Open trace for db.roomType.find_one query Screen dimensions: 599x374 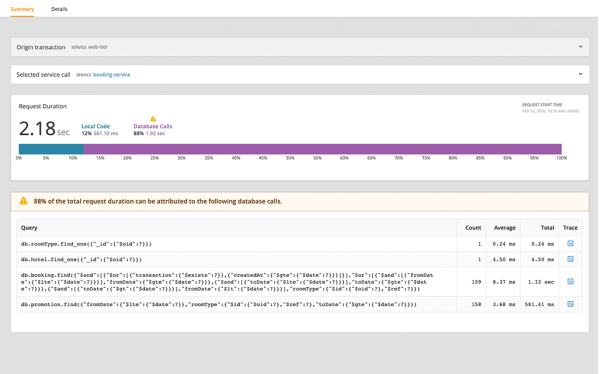pos(570,243)
